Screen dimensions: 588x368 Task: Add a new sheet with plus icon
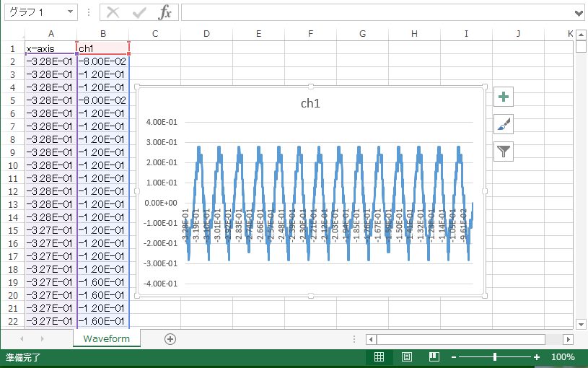coord(170,339)
